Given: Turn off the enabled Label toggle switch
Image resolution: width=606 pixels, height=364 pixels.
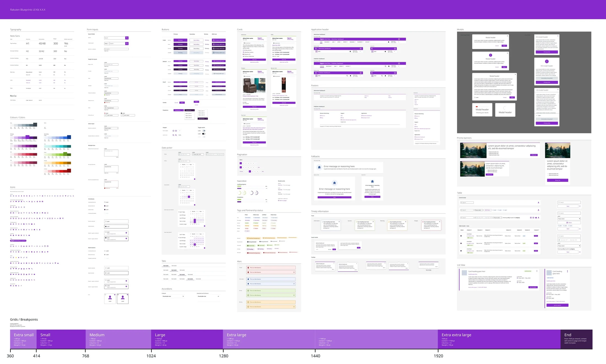Looking at the screenshot, I should pos(204,134).
